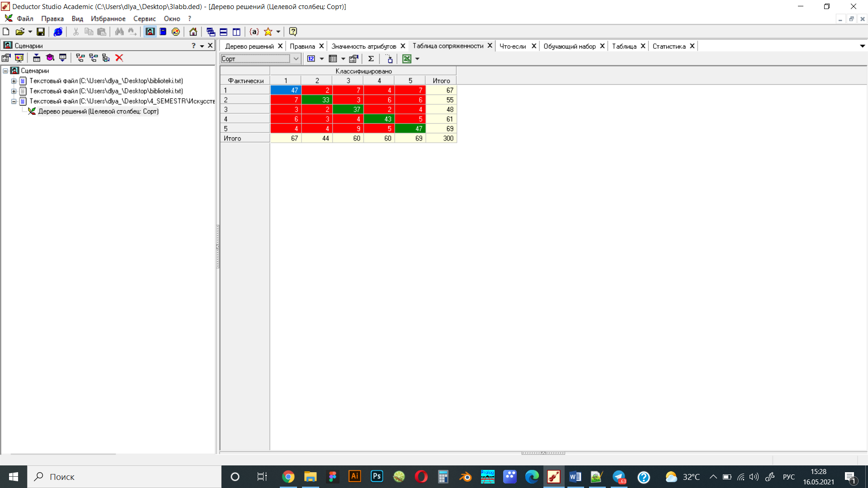Tile windows horizontally icon
Viewport: 868px width, 488px height.
point(223,32)
